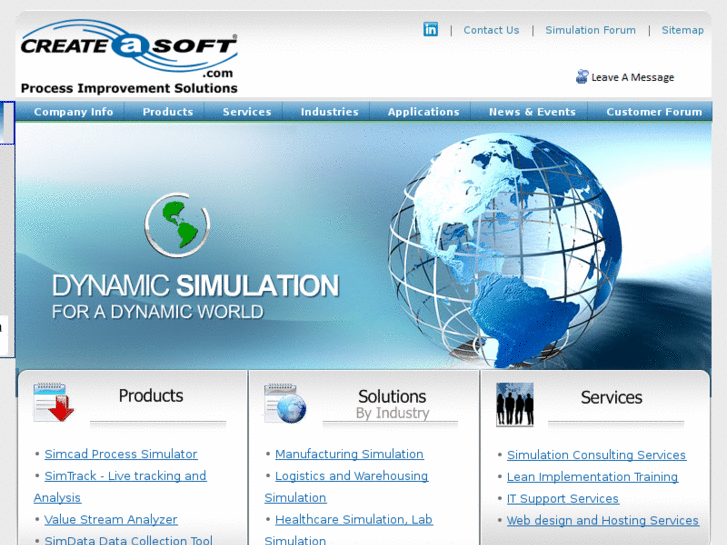Click the Leave A Message chat icon
The width and height of the screenshot is (727, 545).
click(x=582, y=77)
